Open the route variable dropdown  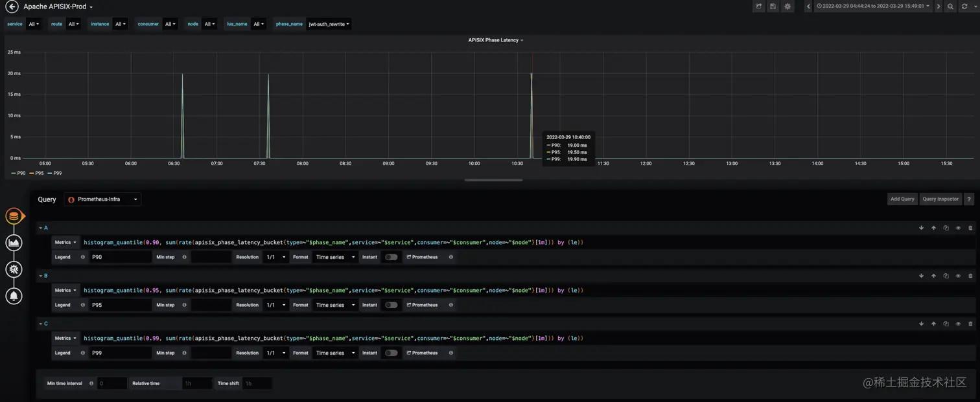pos(73,24)
